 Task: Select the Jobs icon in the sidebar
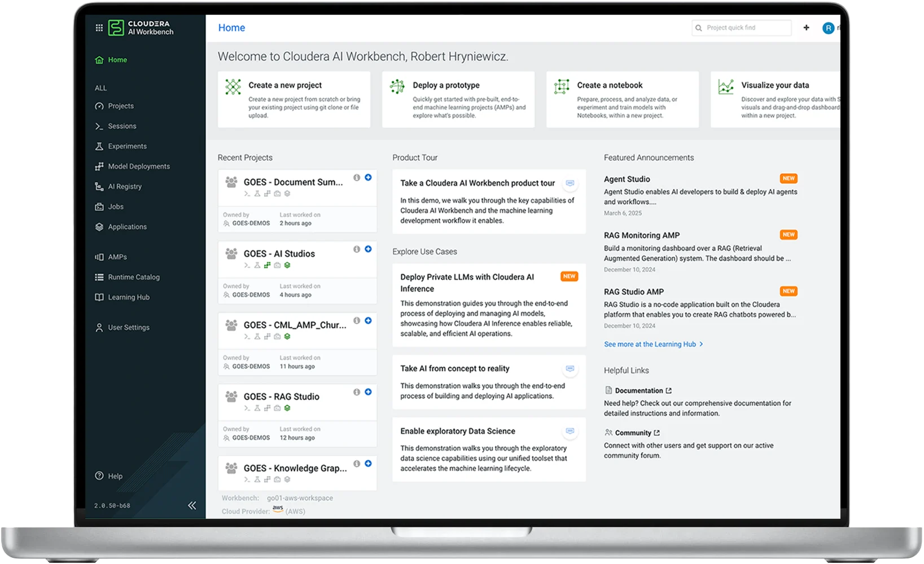(98, 206)
